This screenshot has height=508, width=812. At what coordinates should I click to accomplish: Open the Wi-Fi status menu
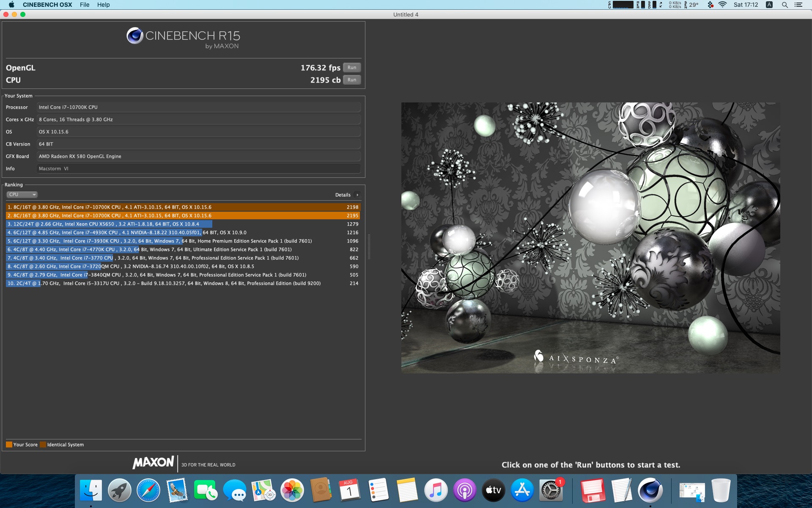(x=722, y=5)
